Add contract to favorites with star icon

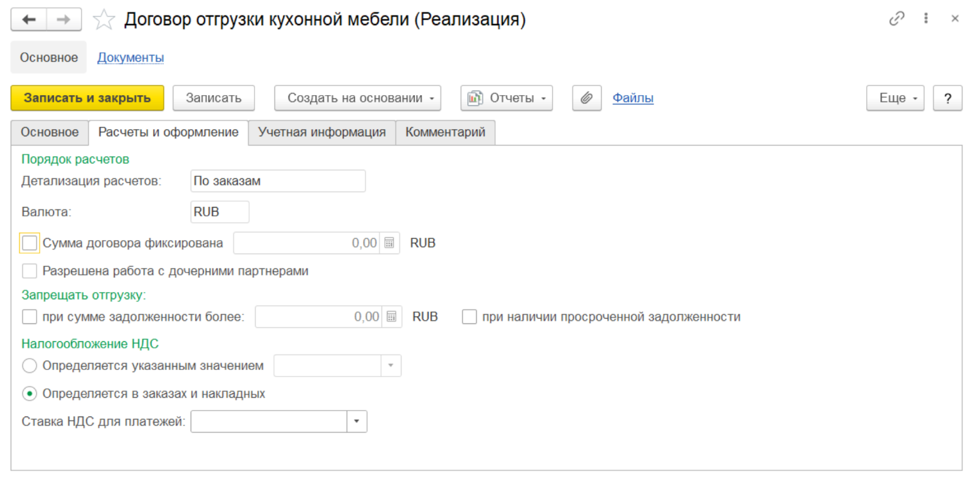(x=103, y=20)
